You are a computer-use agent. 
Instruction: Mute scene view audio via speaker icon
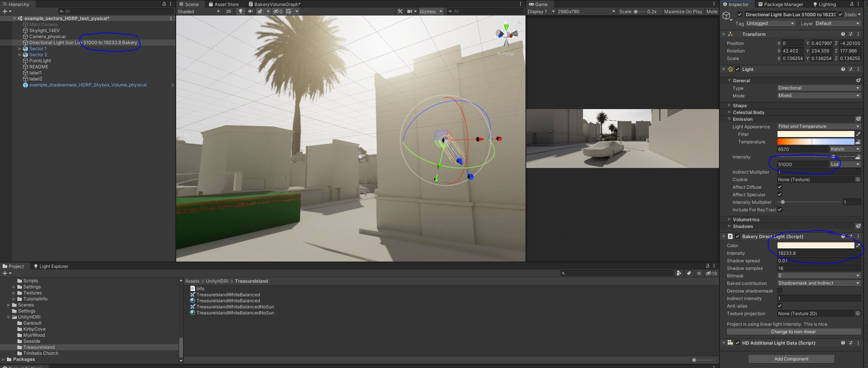click(x=250, y=11)
